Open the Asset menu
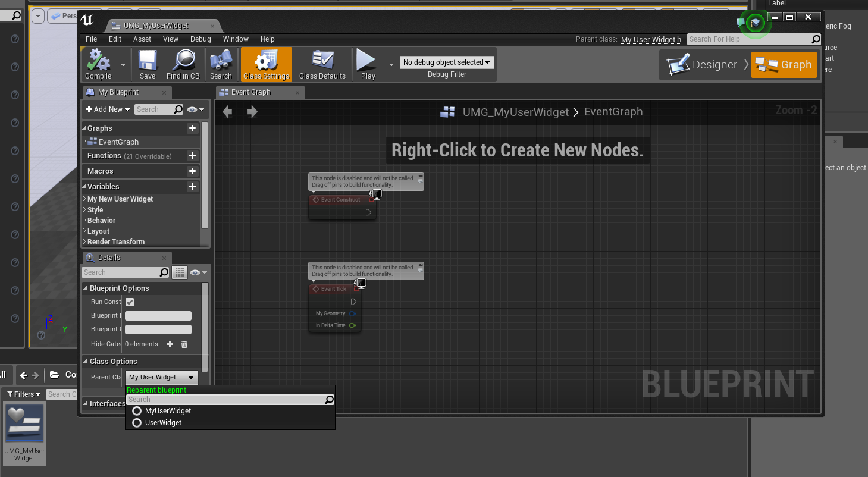 coord(142,39)
